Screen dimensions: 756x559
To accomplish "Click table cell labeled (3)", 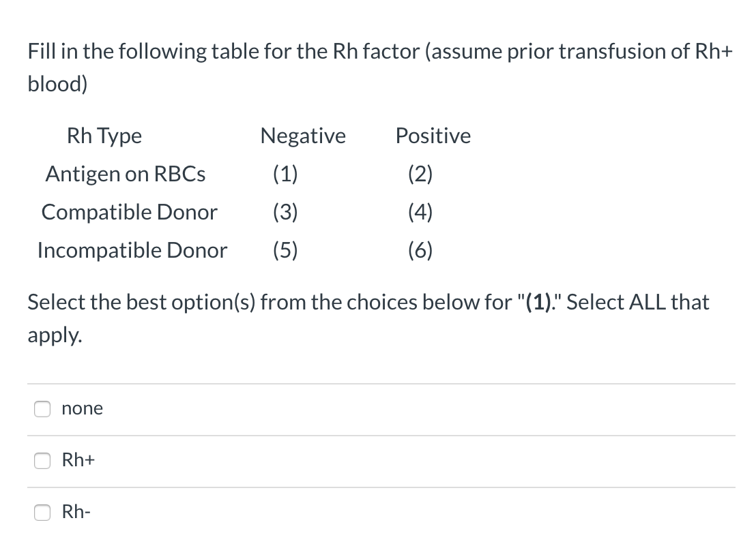I will click(286, 212).
